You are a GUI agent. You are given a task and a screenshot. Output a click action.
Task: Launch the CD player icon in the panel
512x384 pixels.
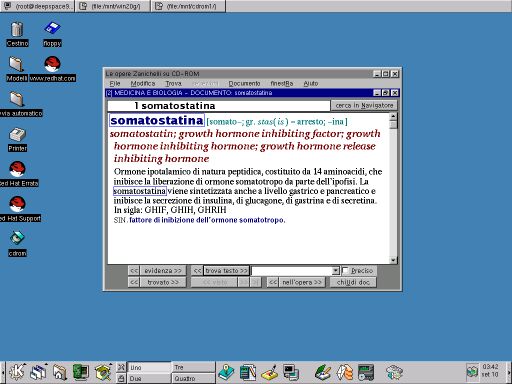(x=366, y=372)
